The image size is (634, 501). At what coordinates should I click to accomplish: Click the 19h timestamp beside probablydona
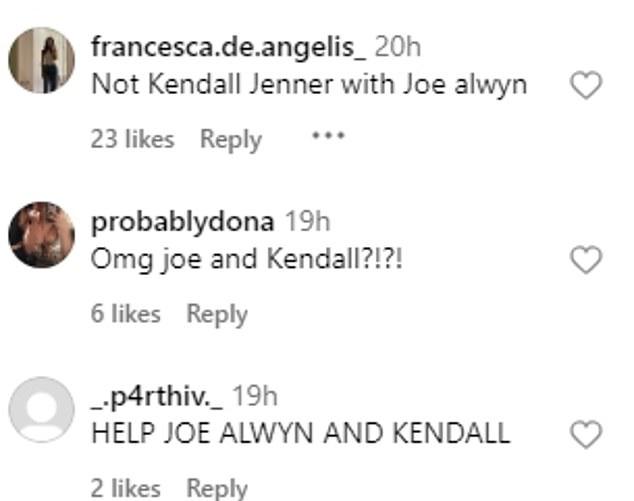[307, 221]
